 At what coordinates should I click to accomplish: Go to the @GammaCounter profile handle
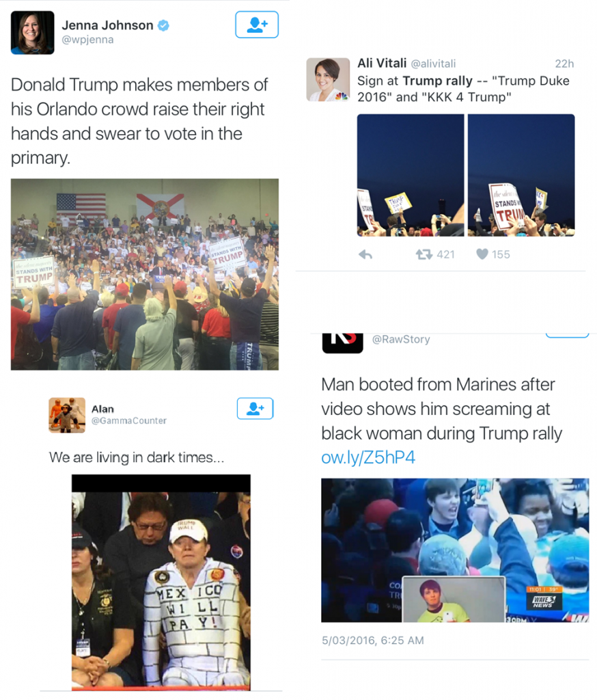click(129, 420)
